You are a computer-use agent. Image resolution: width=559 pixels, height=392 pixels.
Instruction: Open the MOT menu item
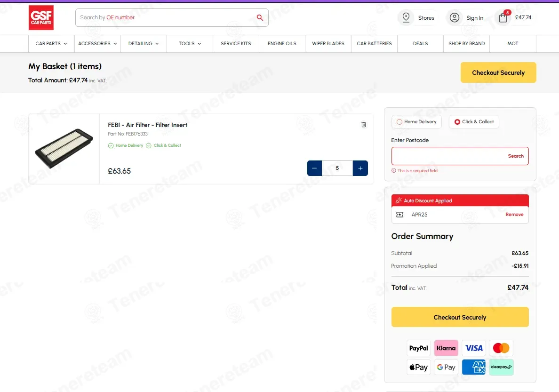513,43
